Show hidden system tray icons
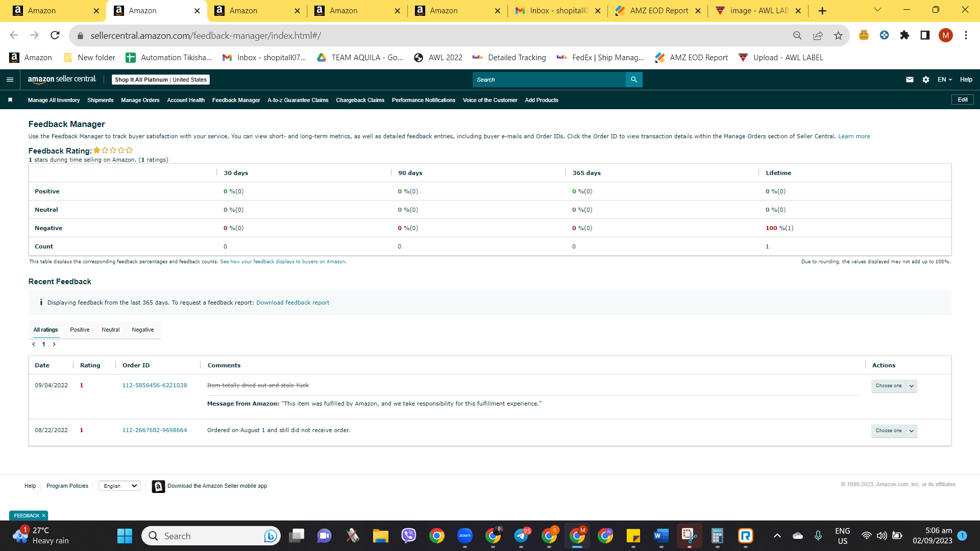 (x=777, y=536)
